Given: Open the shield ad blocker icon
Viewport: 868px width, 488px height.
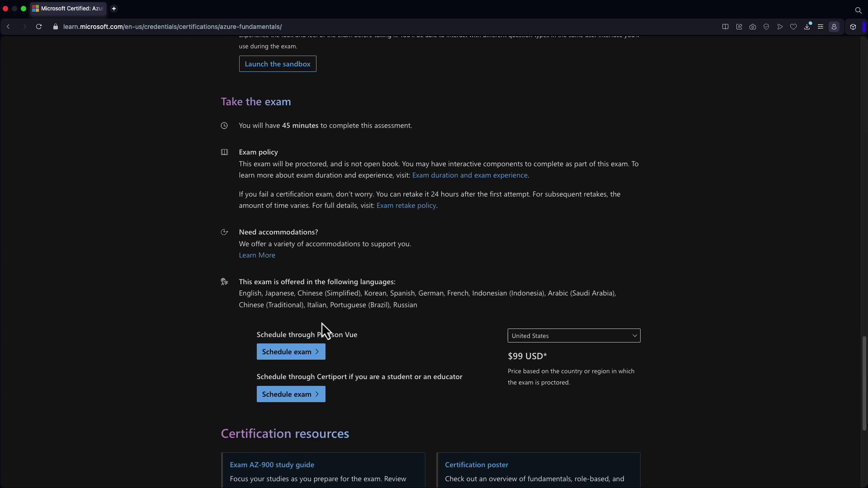Looking at the screenshot, I should coord(766,27).
